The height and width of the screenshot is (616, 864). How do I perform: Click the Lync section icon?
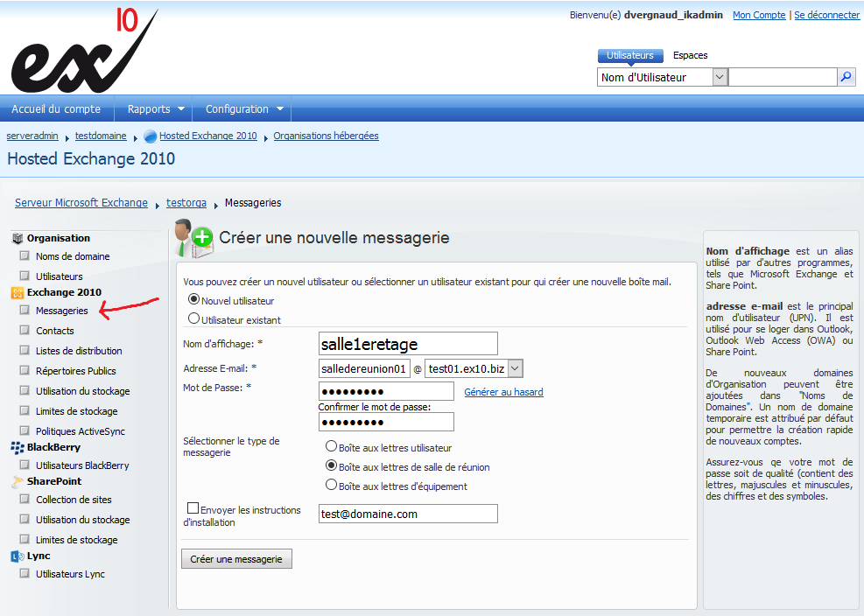18,556
